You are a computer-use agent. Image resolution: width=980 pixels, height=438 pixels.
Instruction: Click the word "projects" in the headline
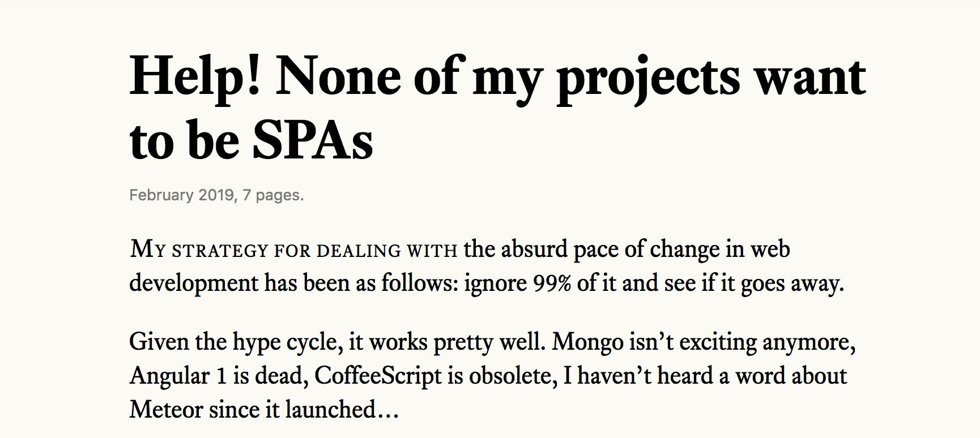(649, 80)
